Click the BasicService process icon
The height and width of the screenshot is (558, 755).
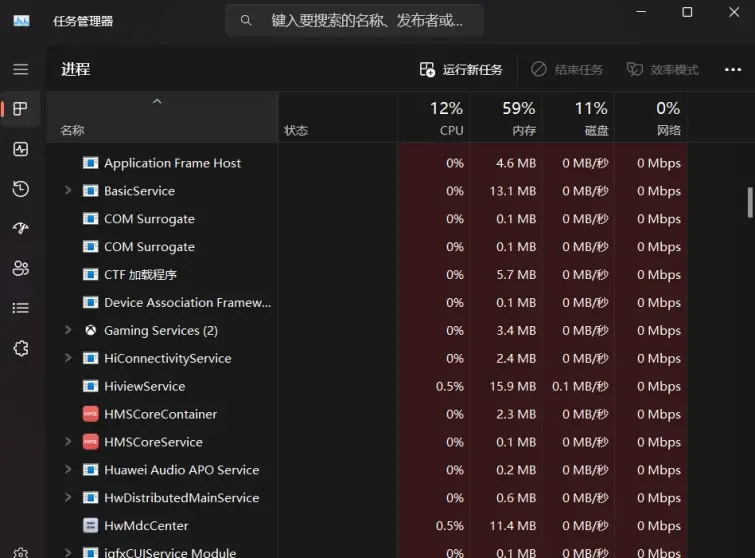click(x=90, y=191)
